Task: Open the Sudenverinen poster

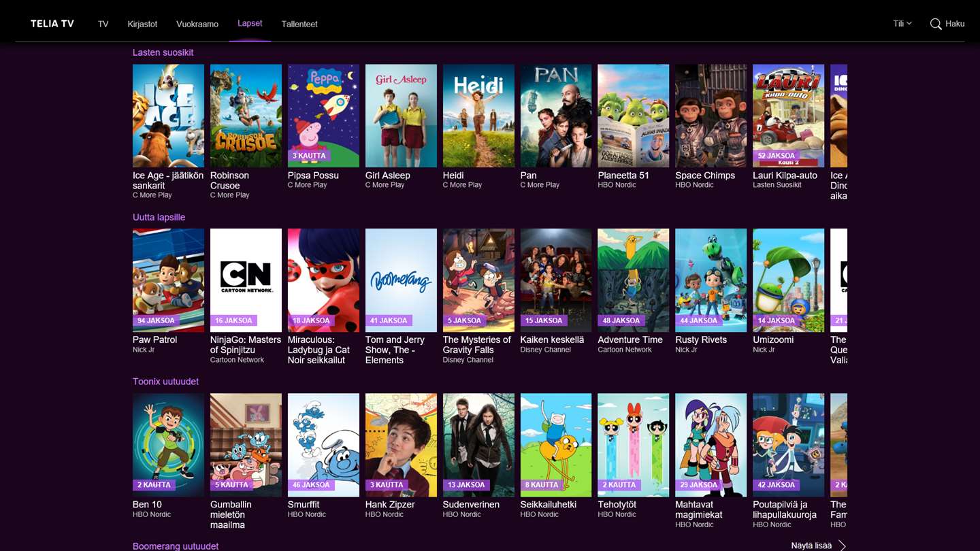Action: click(478, 445)
